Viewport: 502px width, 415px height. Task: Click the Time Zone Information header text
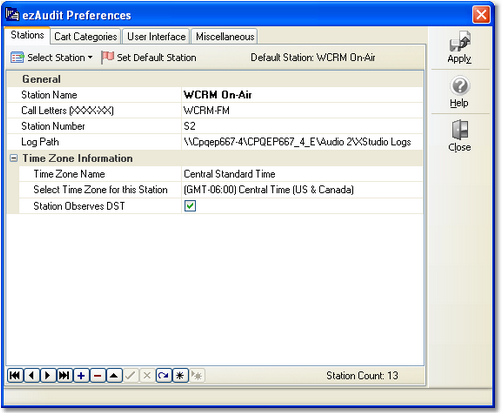77,158
